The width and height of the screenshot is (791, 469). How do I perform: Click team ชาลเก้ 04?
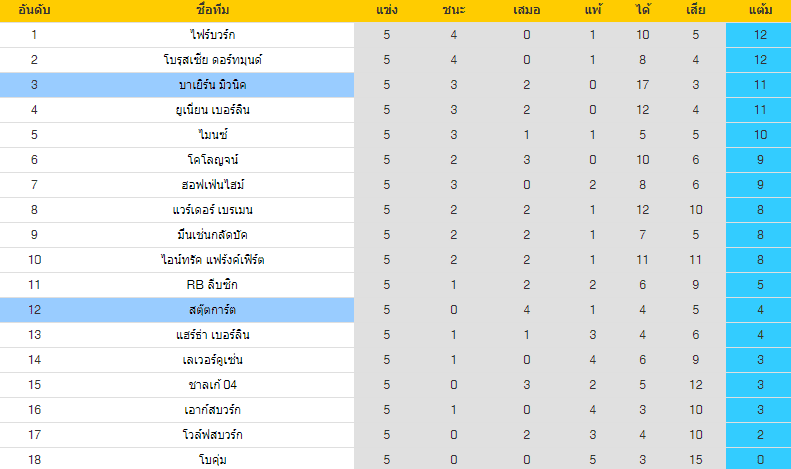click(212, 385)
